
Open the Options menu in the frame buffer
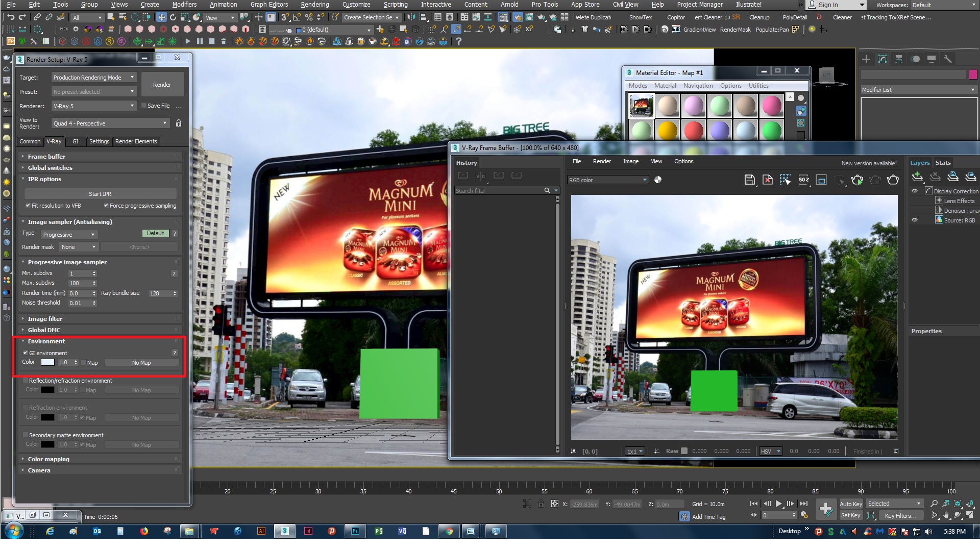[684, 161]
